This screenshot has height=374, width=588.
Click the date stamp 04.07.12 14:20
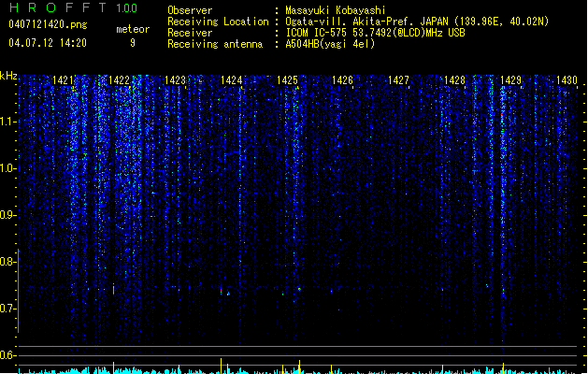48,43
